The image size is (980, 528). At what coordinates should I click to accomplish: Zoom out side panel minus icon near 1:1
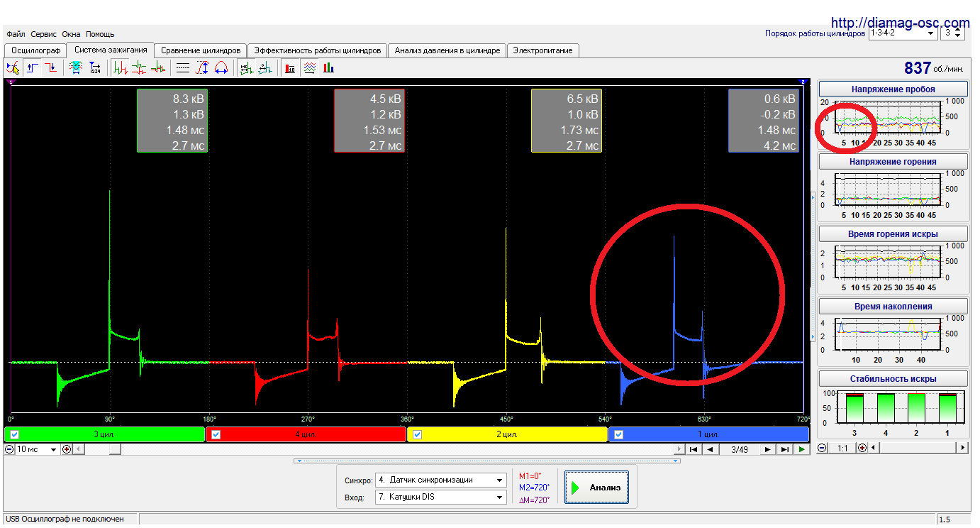tap(823, 448)
